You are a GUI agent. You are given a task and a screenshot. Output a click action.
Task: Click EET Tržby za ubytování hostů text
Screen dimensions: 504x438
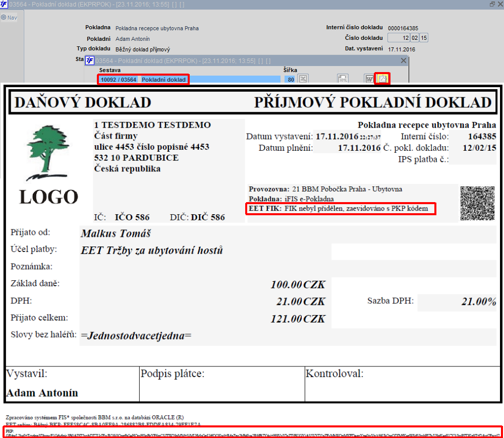pos(152,251)
